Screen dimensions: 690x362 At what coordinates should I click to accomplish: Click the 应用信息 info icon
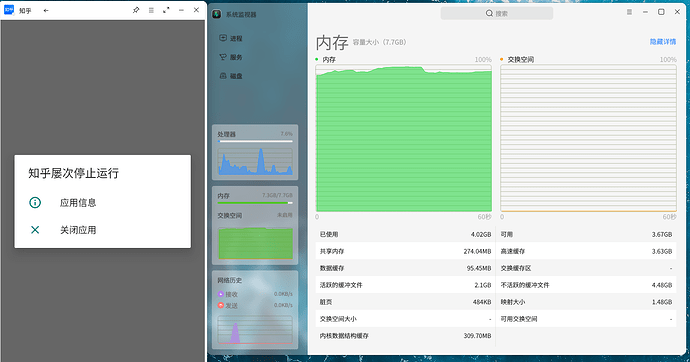pos(35,202)
